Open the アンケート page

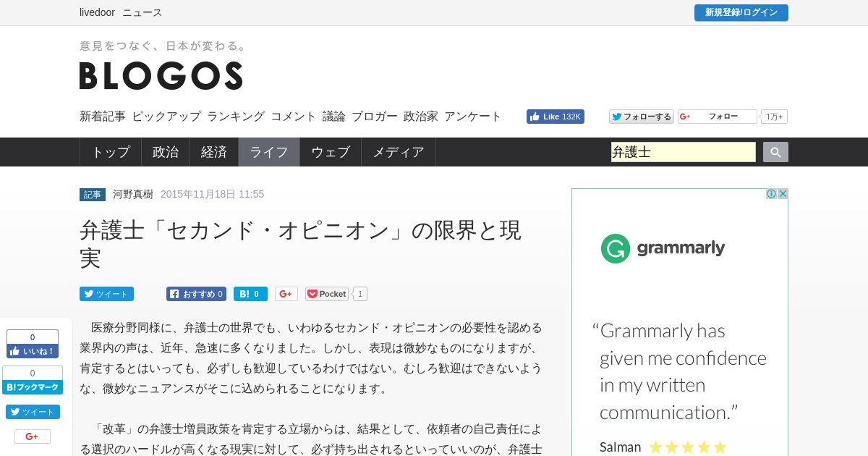[473, 116]
